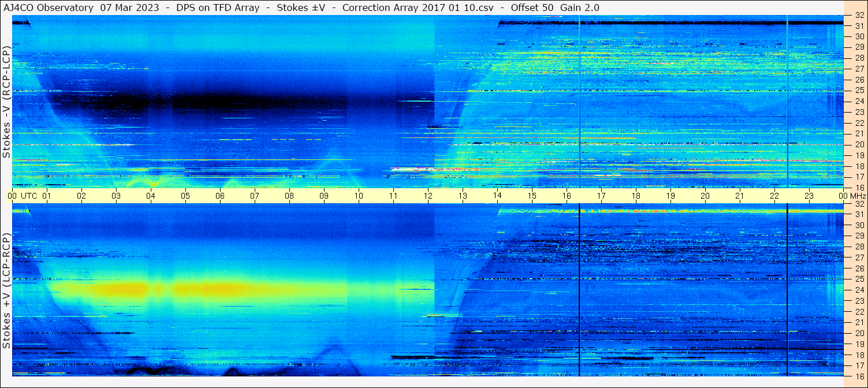Click 28 MHz label in Stokes +V panel
This screenshot has height=388, width=868.
859,247
